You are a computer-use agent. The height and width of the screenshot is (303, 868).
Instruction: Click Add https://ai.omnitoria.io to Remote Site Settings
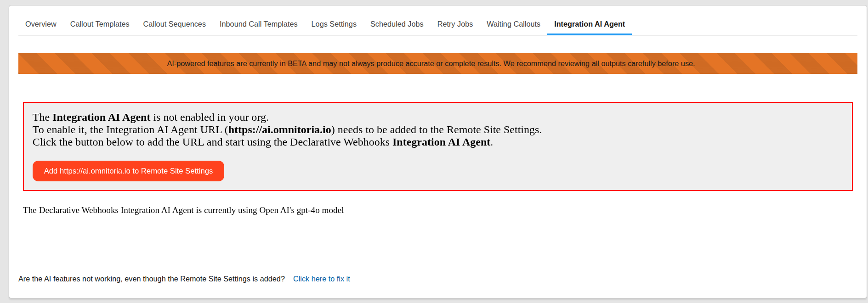[128, 171]
